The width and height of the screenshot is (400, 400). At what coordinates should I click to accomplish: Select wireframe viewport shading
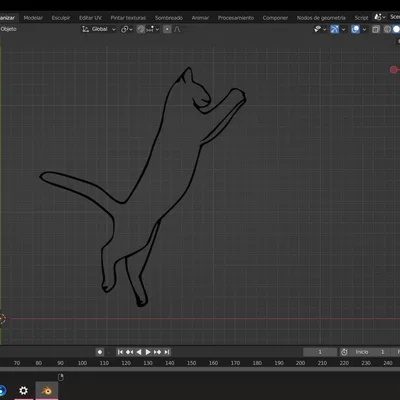pyautogui.click(x=387, y=29)
